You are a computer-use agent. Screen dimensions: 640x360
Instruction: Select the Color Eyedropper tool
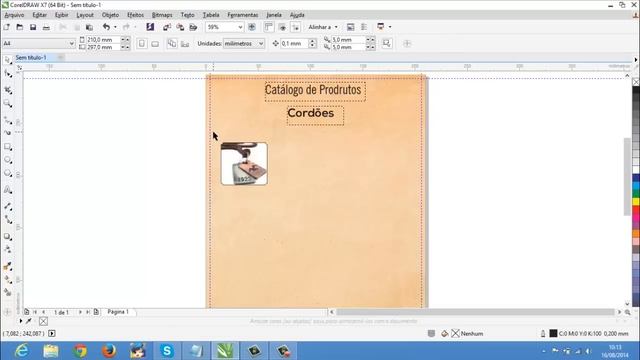coord(7,266)
